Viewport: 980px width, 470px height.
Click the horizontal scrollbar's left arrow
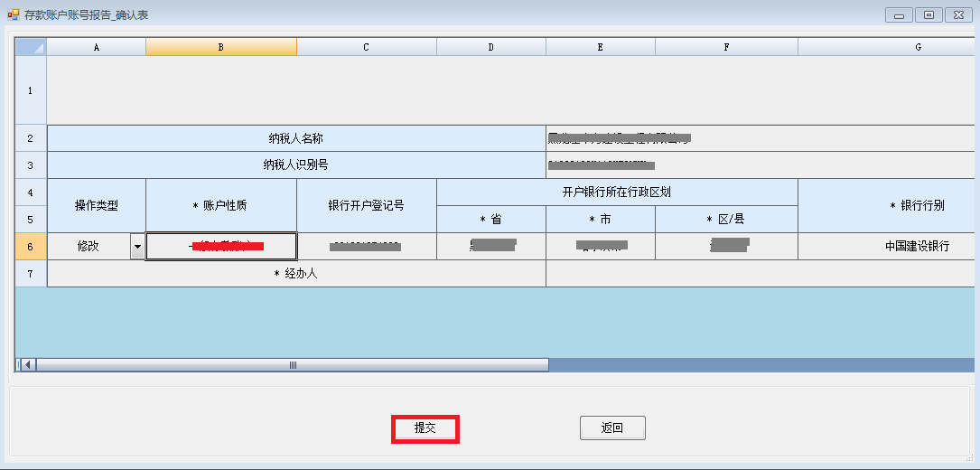point(27,365)
